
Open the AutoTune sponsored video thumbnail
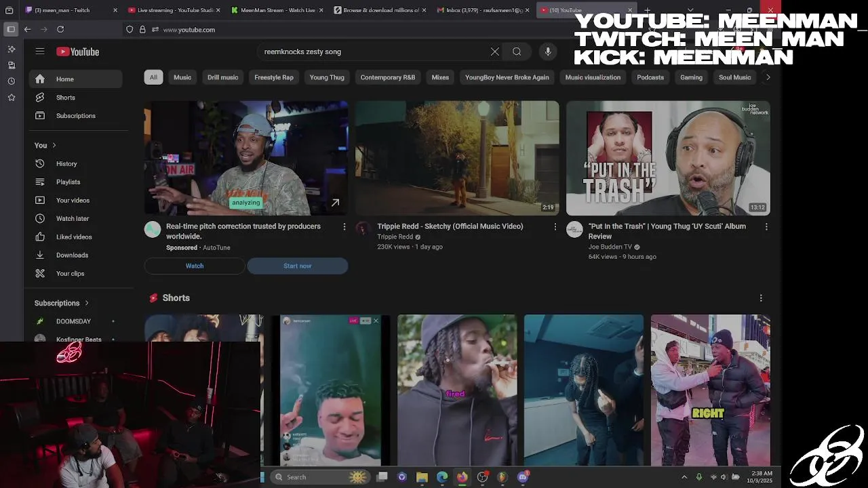[x=246, y=158]
